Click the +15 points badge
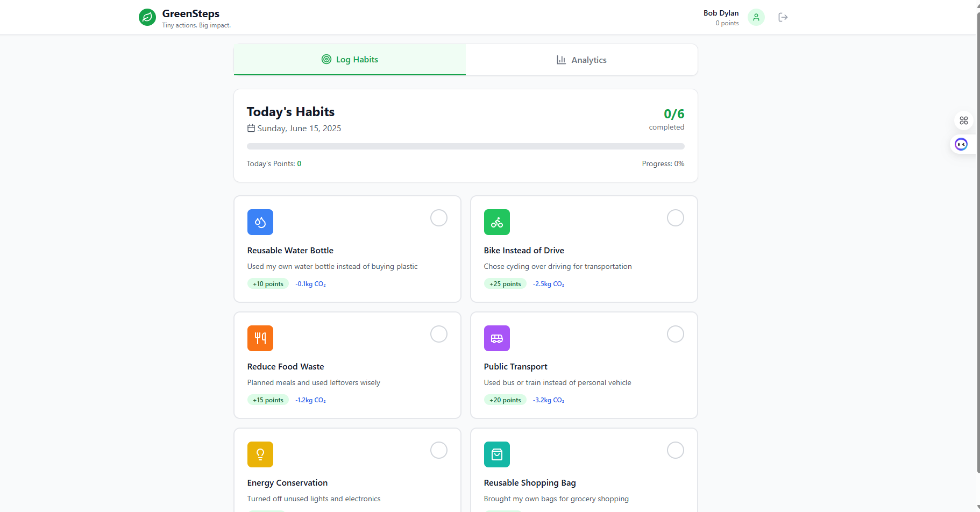Image resolution: width=980 pixels, height=512 pixels. tap(268, 400)
